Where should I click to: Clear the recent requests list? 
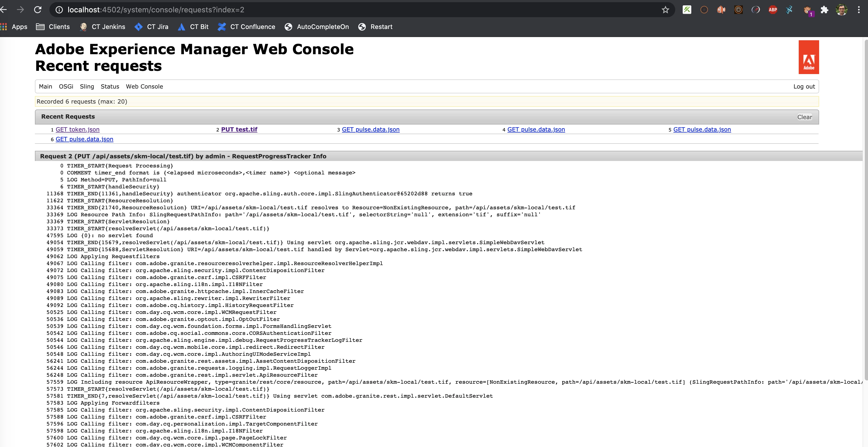click(804, 117)
